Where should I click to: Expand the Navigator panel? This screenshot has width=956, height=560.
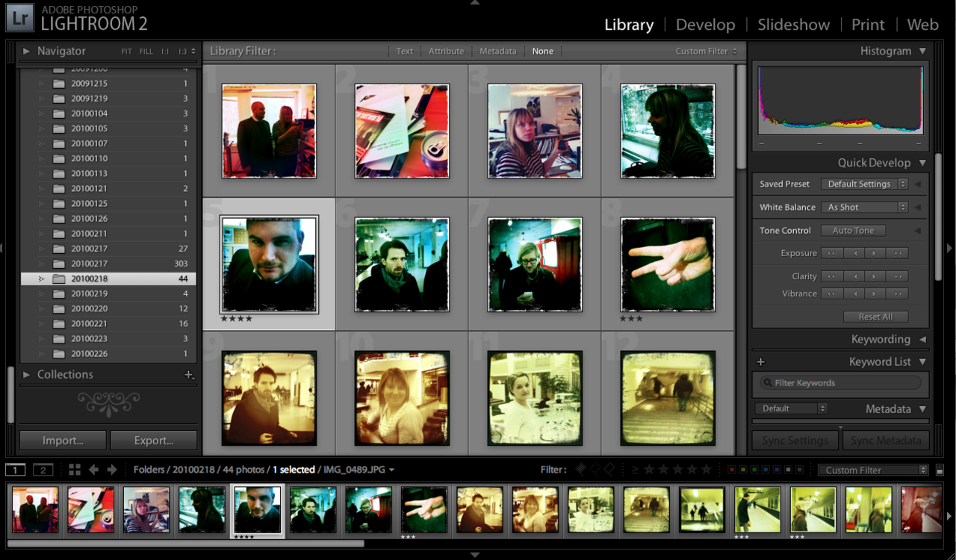26,52
